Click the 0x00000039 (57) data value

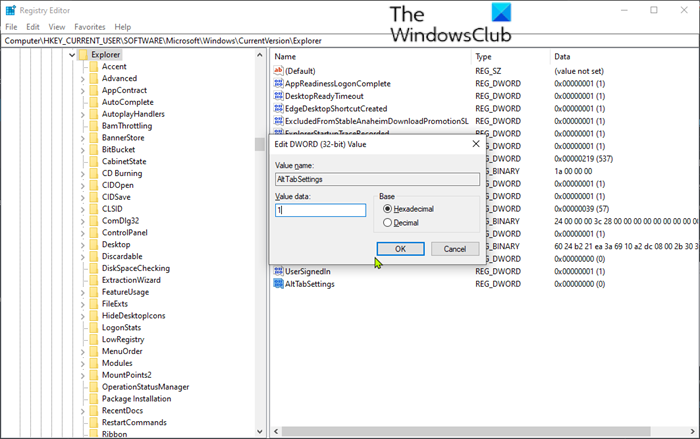581,209
